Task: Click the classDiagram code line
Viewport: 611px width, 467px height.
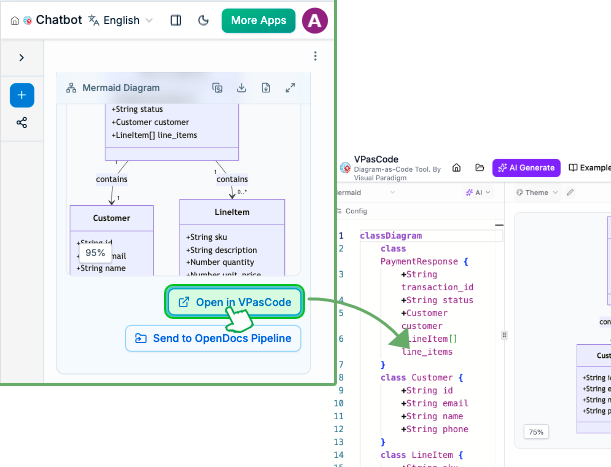Action: point(391,236)
